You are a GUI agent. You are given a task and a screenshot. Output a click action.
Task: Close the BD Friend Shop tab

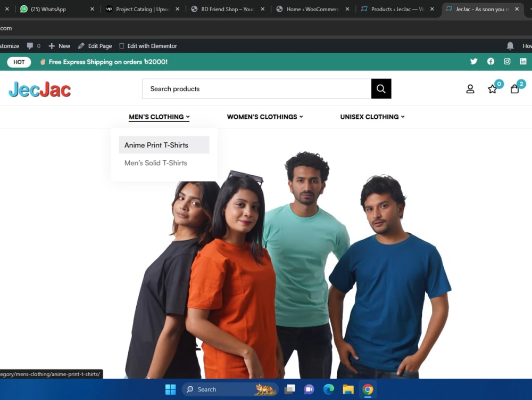[263, 9]
